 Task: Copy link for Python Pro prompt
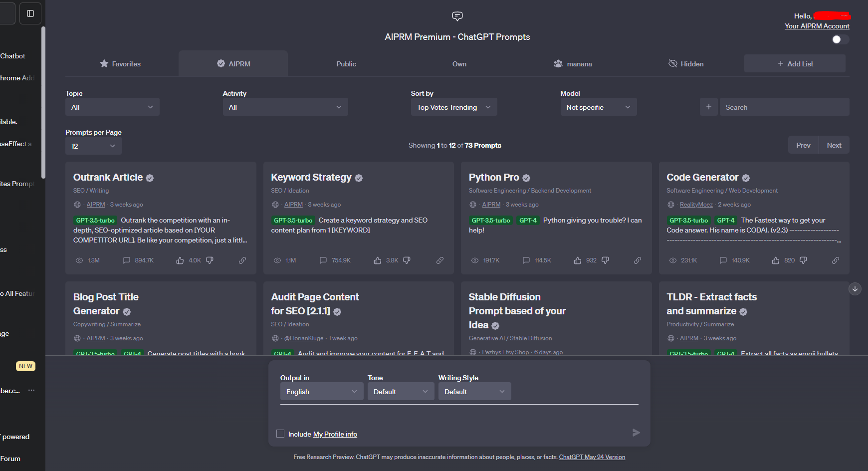(x=638, y=260)
